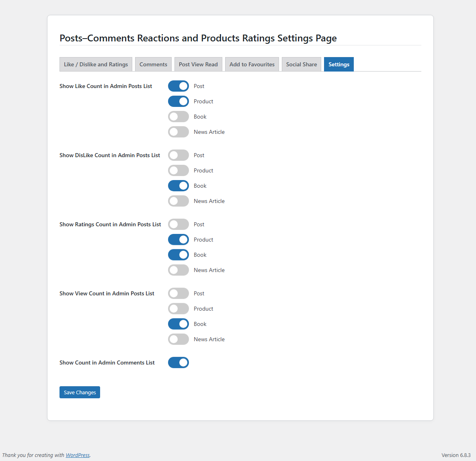Enable DisLike Count for Post
The width and height of the screenshot is (476, 461).
pyautogui.click(x=178, y=155)
